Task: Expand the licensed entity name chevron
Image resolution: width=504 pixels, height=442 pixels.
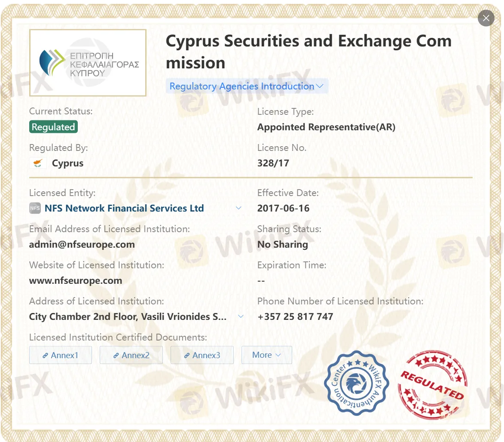Action: tap(239, 208)
